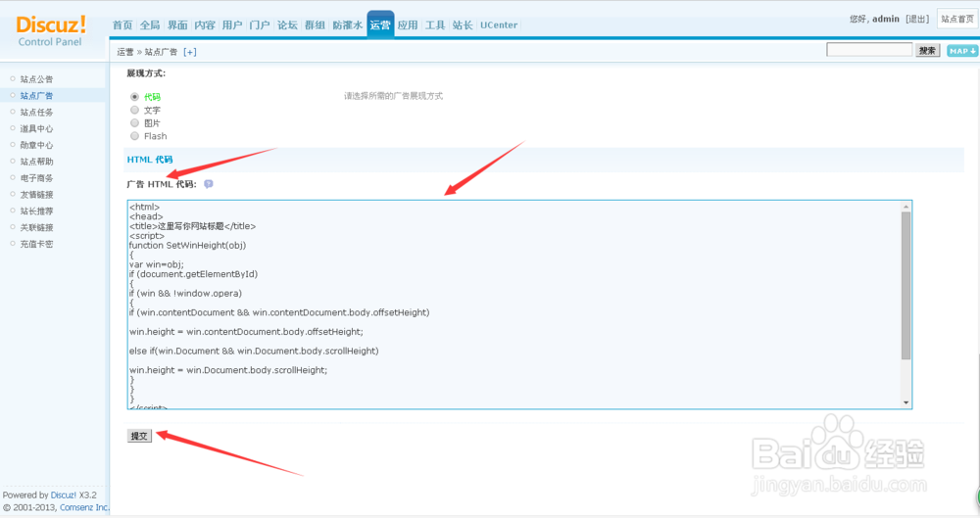Open the 门户 top menu

(260, 25)
